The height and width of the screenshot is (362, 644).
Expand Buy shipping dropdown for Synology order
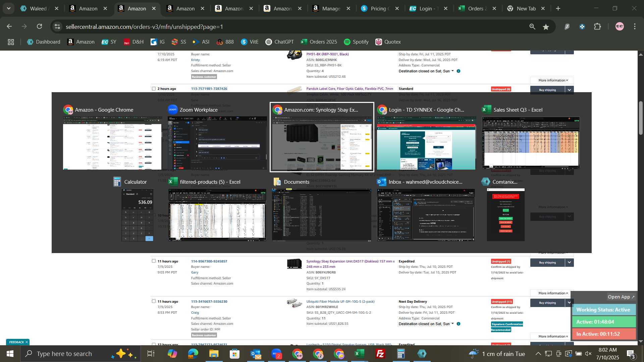click(570, 263)
